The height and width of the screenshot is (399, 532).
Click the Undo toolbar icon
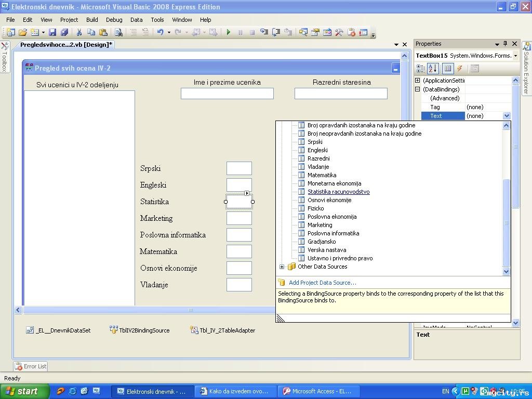coord(160,32)
